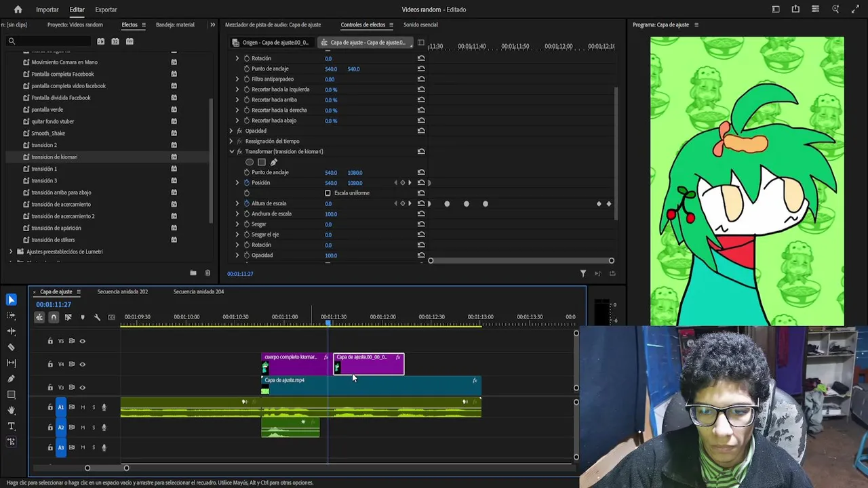
Task: Expand Anchura de escala parameter
Action: pos(237,214)
